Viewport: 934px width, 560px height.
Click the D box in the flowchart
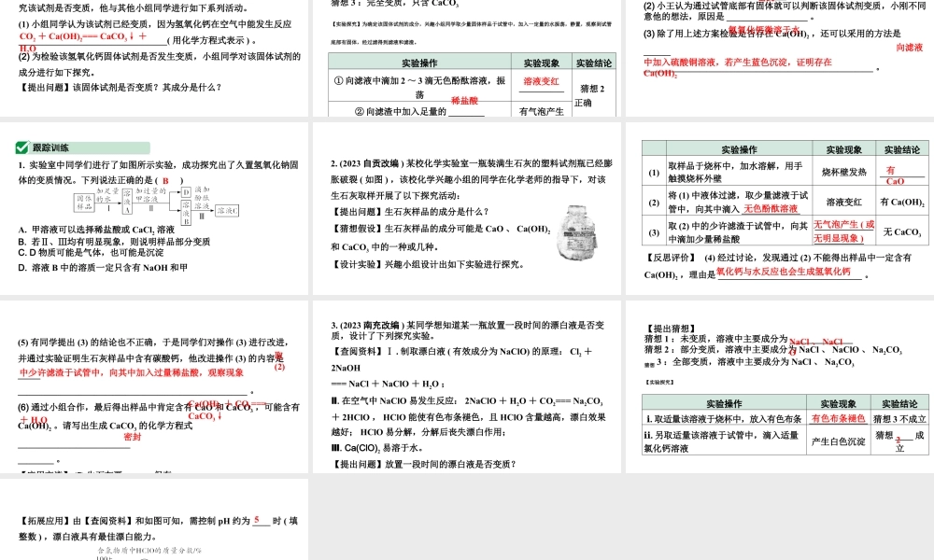[x=186, y=192]
